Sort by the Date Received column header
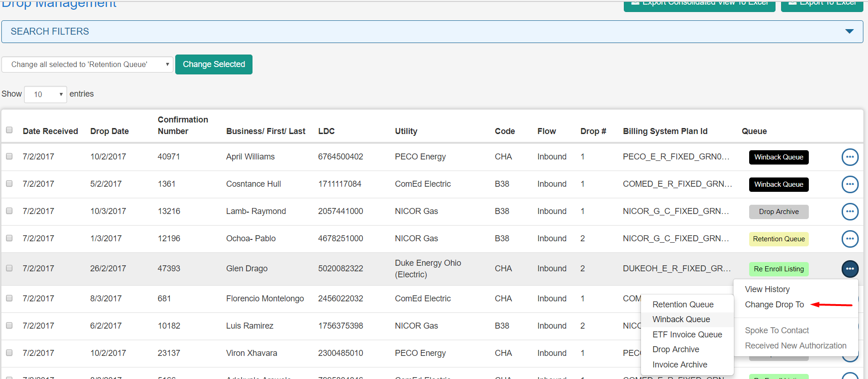Screen dimensions: 868x379 tap(50, 131)
